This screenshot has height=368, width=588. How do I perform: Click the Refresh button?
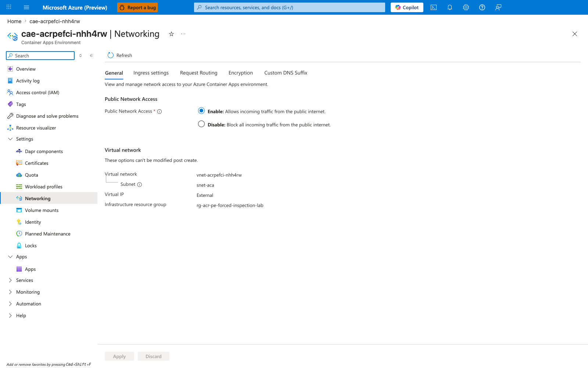pos(120,55)
